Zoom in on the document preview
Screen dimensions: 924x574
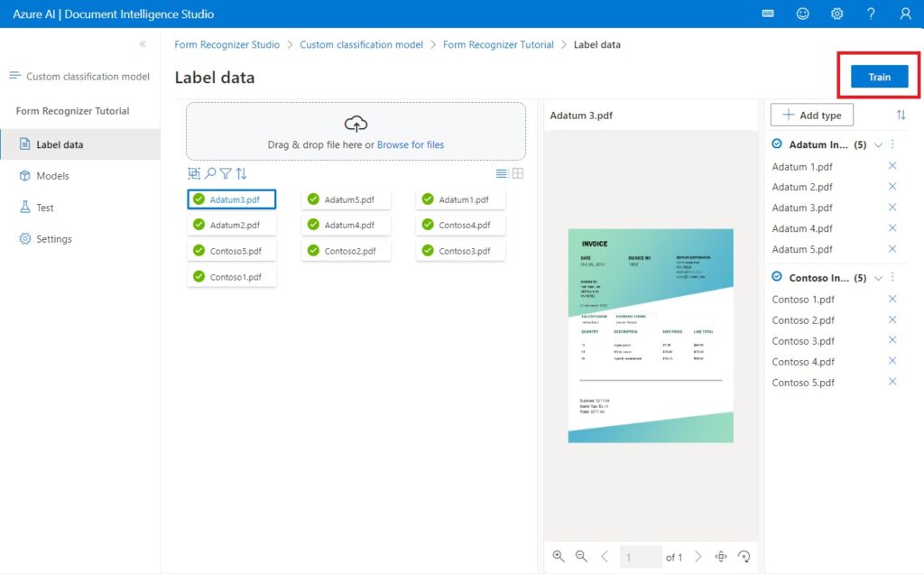coord(558,556)
